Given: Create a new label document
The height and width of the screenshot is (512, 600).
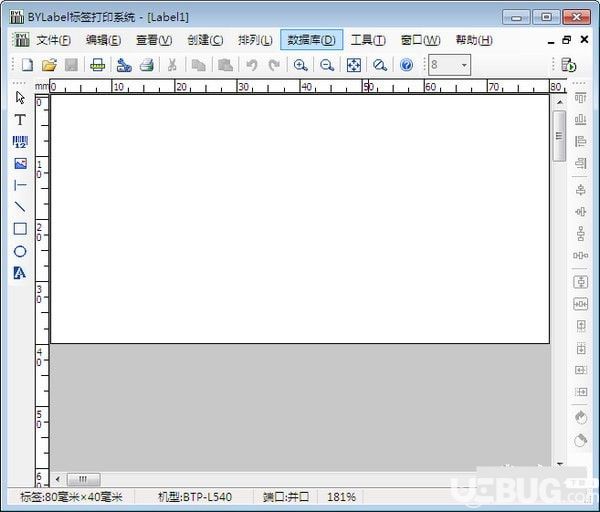Looking at the screenshot, I should point(27,65).
